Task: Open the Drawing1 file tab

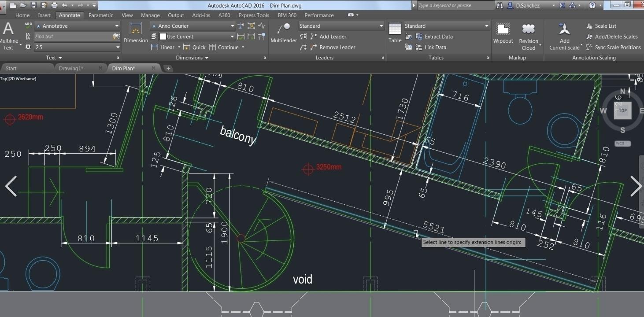Action: 70,68
